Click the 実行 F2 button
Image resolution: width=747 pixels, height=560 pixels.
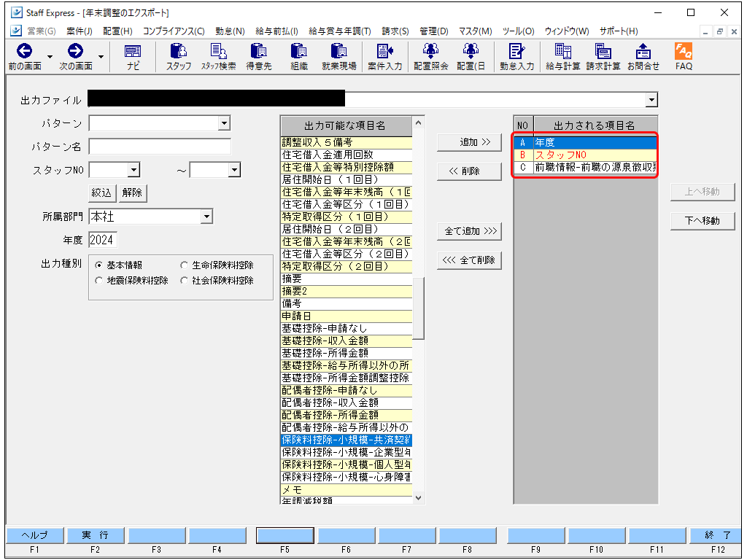tap(96, 535)
